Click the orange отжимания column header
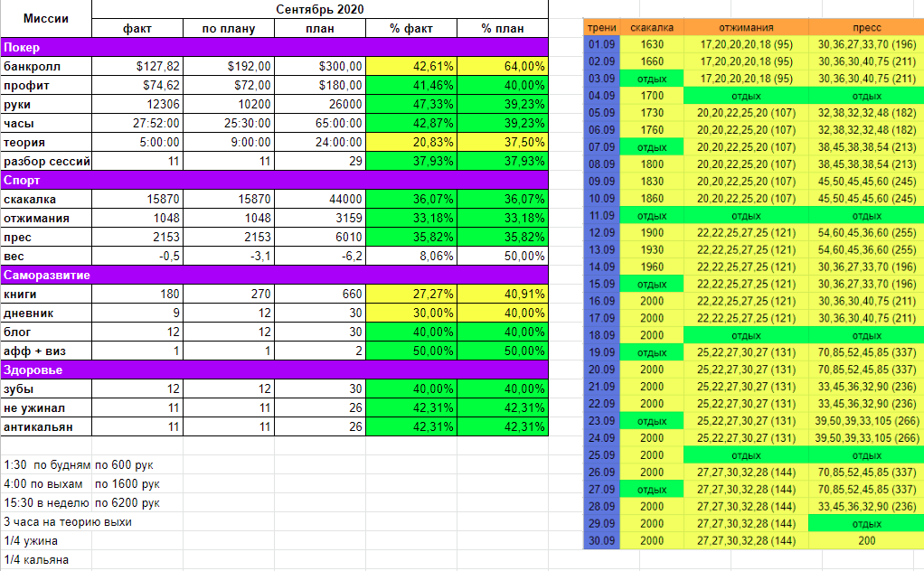924x571 pixels. pos(746,27)
